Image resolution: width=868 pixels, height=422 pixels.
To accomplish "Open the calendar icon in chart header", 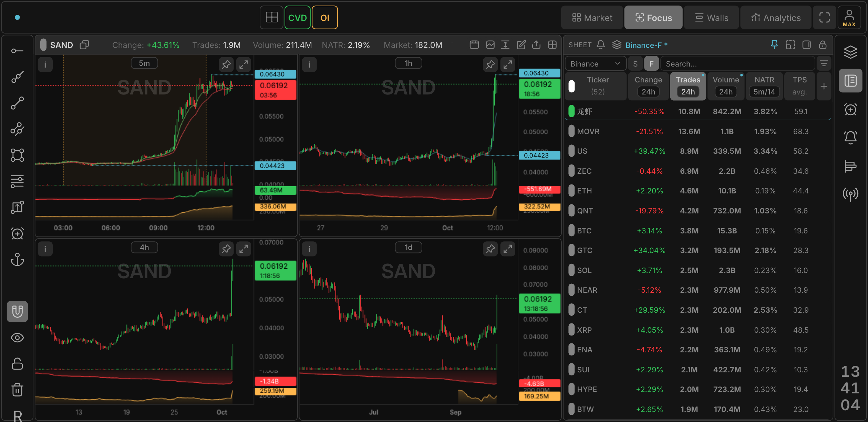I will pyautogui.click(x=474, y=45).
